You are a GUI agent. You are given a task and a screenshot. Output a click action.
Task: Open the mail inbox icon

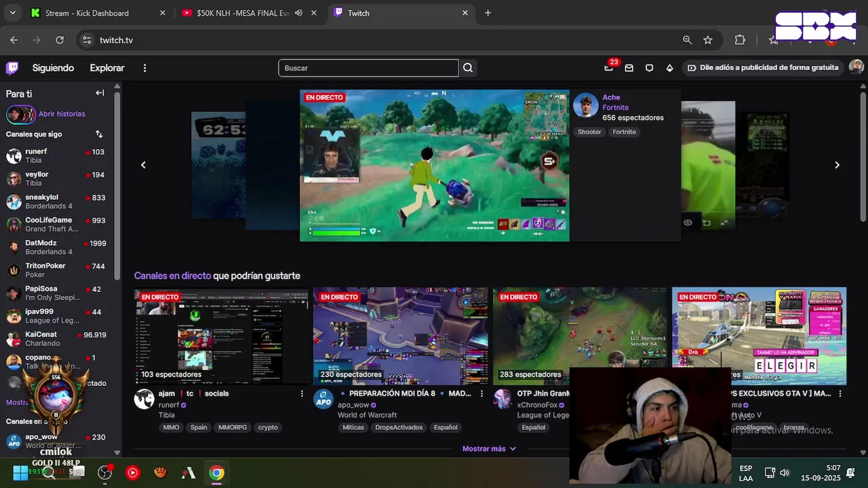point(629,68)
